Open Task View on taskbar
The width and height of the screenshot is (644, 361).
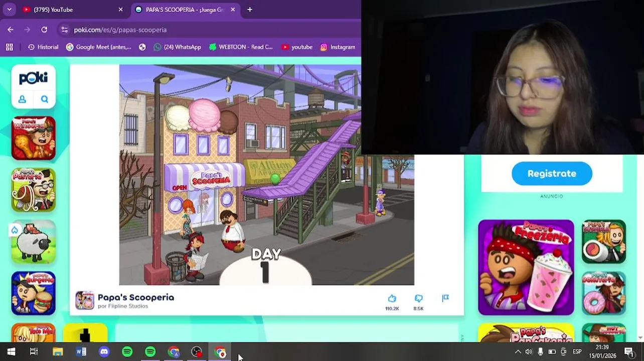point(34,352)
